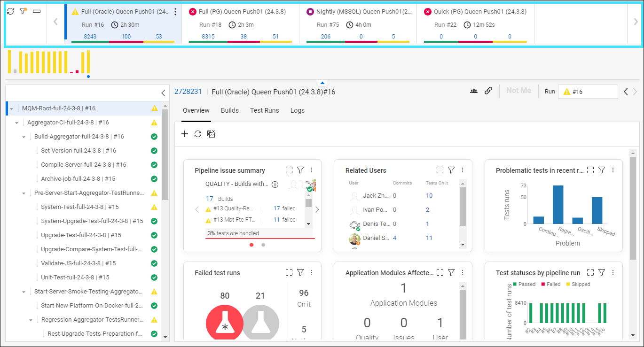Open the pipeline filter icon in top bar
644x347 pixels.
point(23,11)
